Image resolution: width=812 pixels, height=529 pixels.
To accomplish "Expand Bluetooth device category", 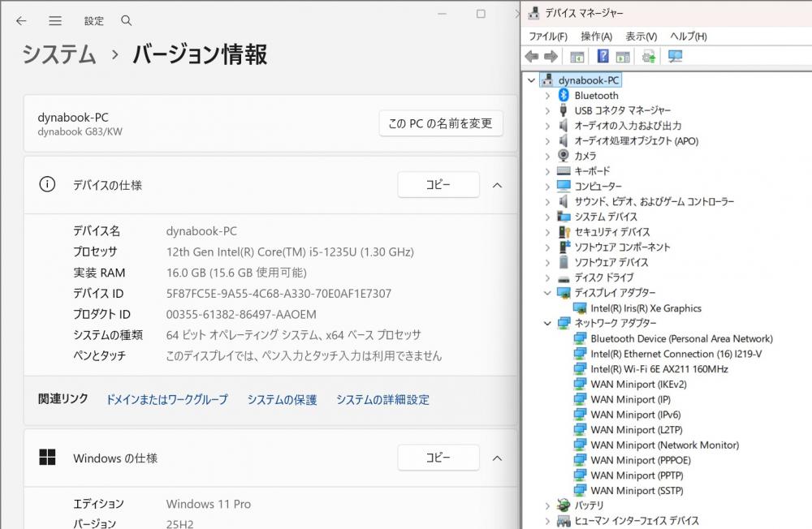I will 547,96.
